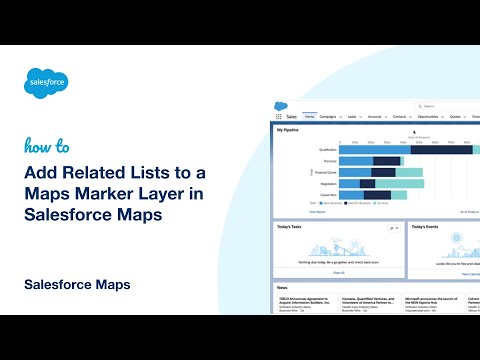Open the Microsoft MSN Esports Hub news article
Image resolution: width=480 pixels, height=360 pixels.
pos(431,301)
